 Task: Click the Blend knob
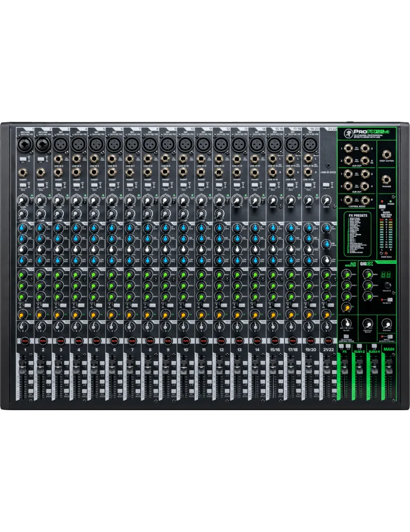[x=346, y=323]
